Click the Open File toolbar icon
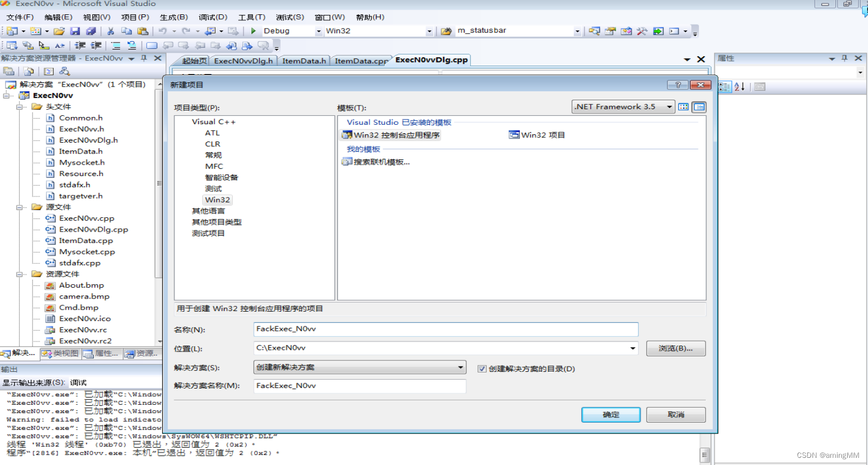 click(x=59, y=31)
